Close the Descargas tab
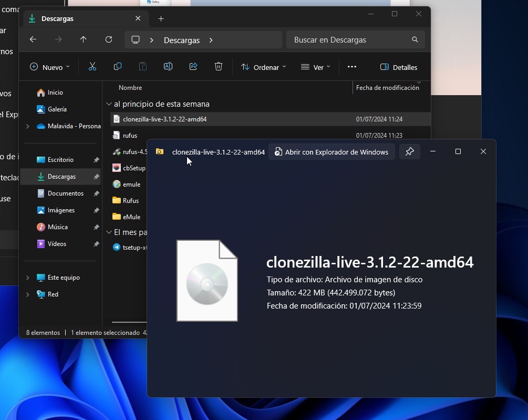 [138, 18]
